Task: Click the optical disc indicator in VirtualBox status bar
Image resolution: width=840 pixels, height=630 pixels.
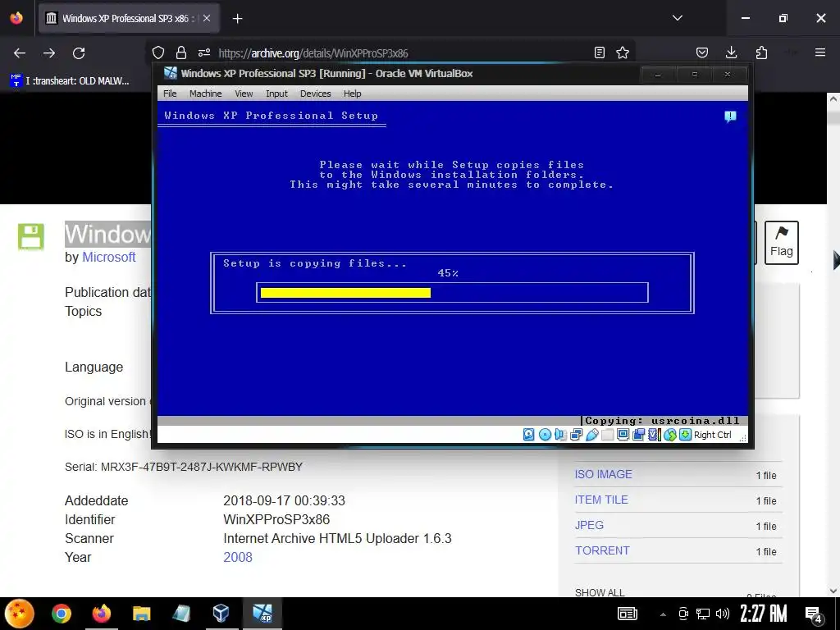Action: pos(545,435)
